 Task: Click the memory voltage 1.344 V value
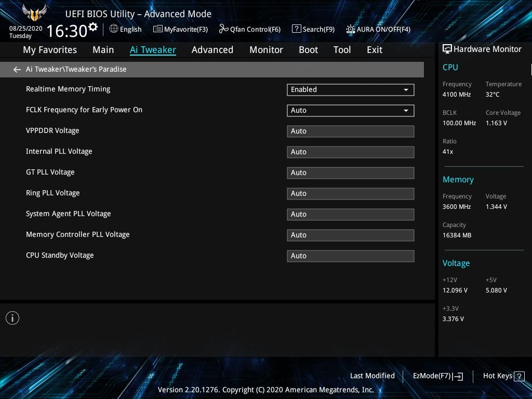[x=496, y=207]
